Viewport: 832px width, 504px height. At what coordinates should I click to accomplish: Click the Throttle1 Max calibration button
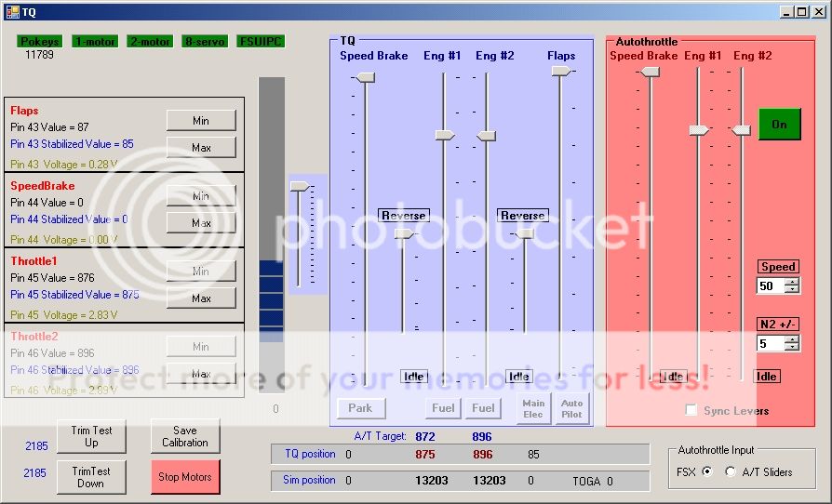click(x=201, y=298)
